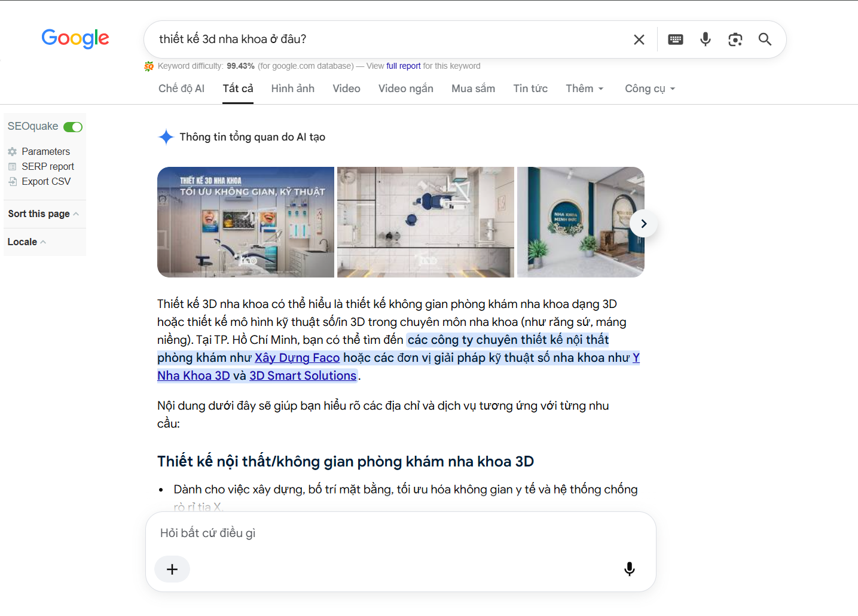The height and width of the screenshot is (616, 858).
Task: Click the Export CSV file icon
Action: point(13,181)
